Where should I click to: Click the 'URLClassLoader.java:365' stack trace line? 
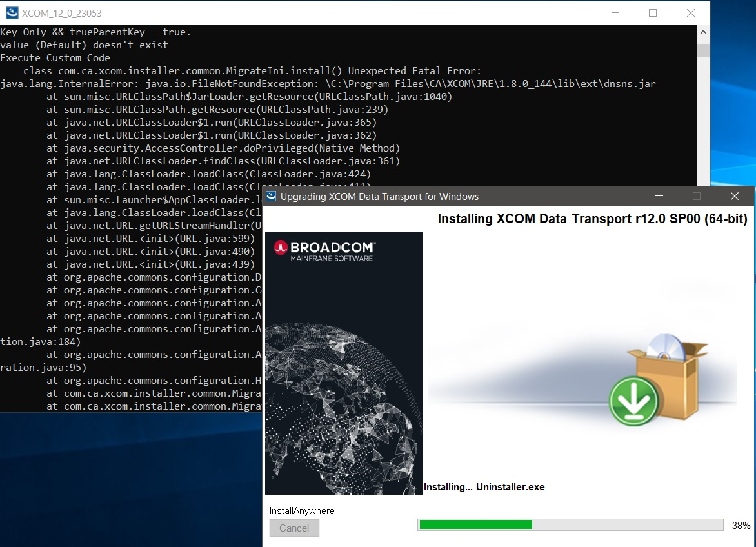[212, 123]
